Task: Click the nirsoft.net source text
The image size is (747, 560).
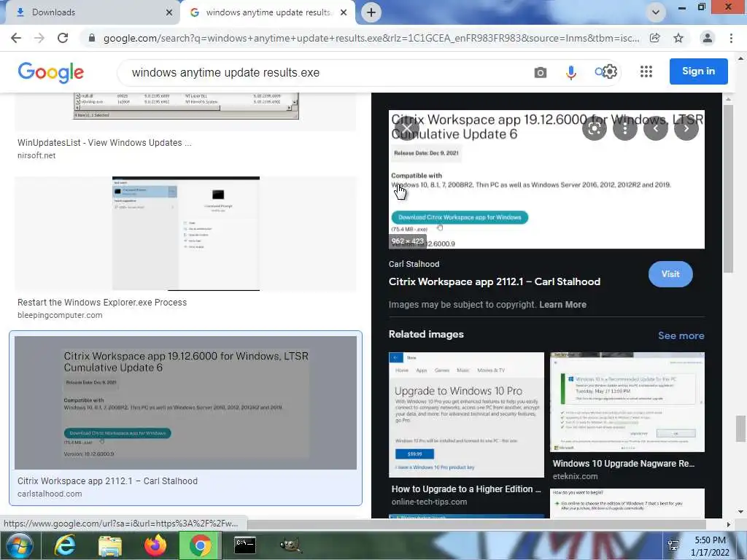Action: (x=36, y=155)
